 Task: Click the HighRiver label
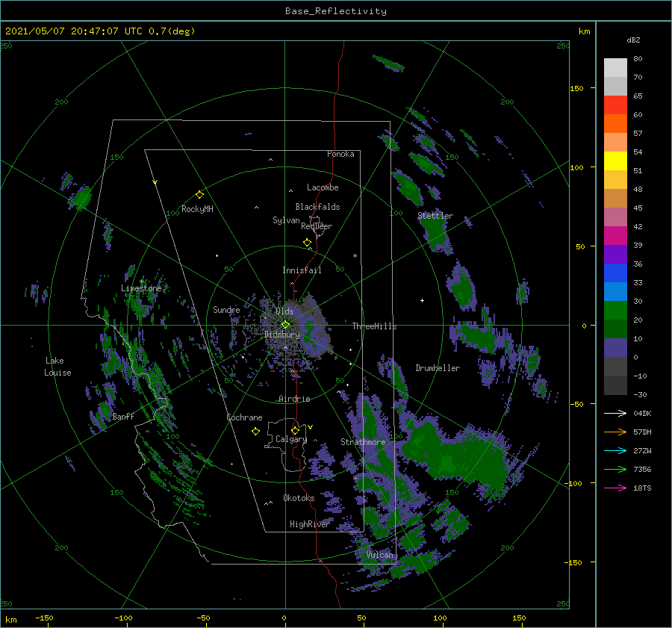310,524
